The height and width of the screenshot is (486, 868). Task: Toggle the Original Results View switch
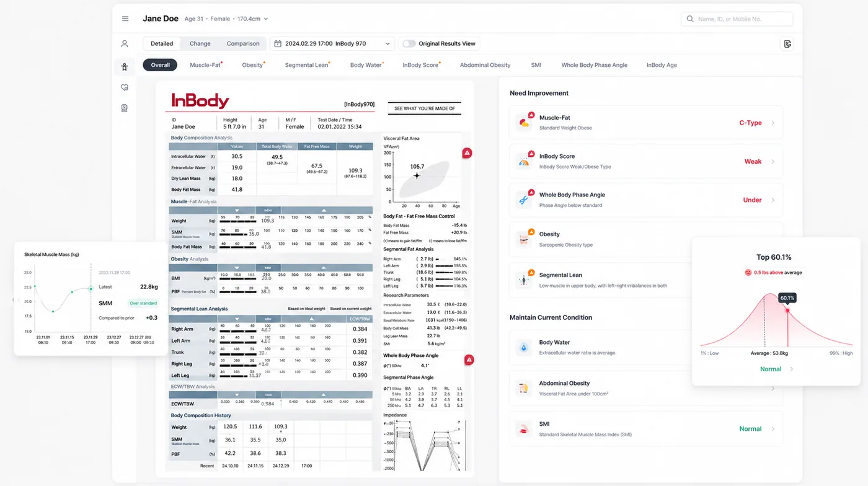click(x=409, y=43)
